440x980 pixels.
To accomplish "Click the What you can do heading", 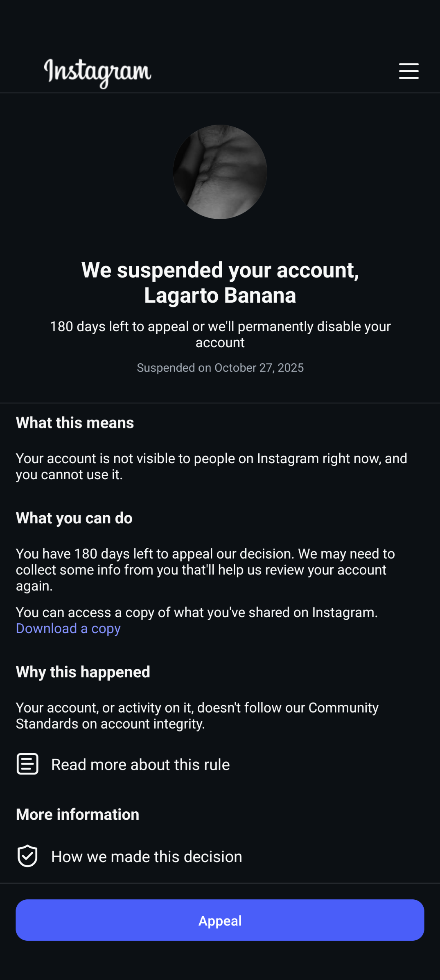I will pos(74,518).
